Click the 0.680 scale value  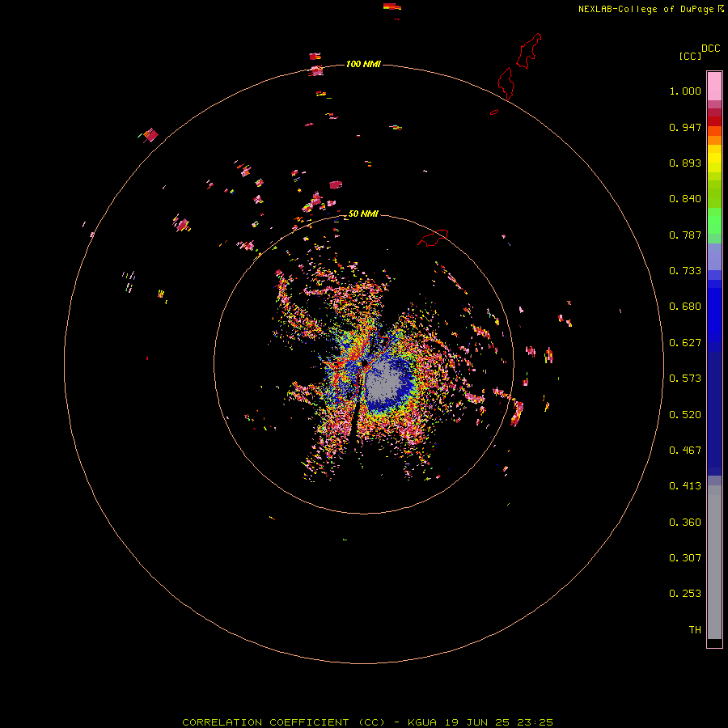[685, 307]
